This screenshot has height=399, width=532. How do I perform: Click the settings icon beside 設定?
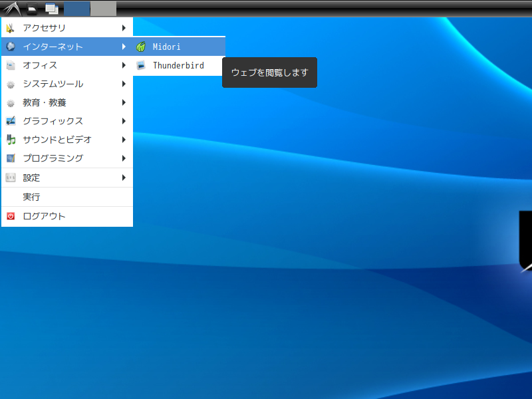click(x=11, y=178)
